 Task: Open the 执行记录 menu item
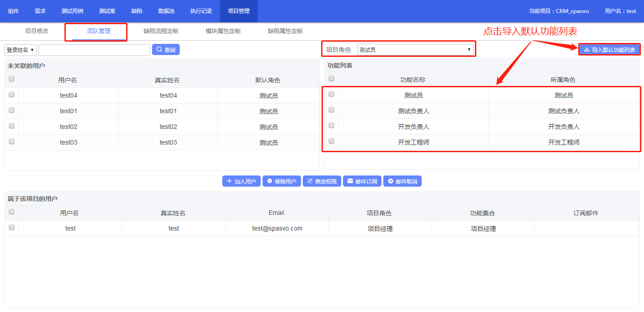(x=201, y=11)
